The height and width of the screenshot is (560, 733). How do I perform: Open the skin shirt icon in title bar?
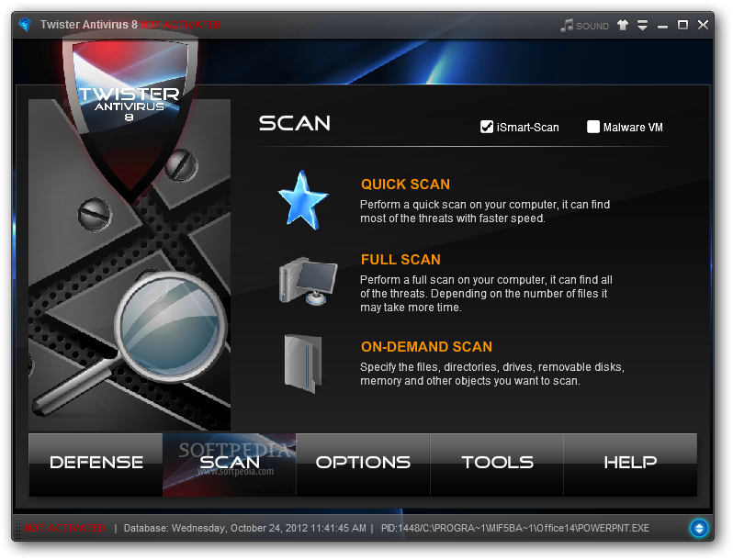[x=622, y=25]
